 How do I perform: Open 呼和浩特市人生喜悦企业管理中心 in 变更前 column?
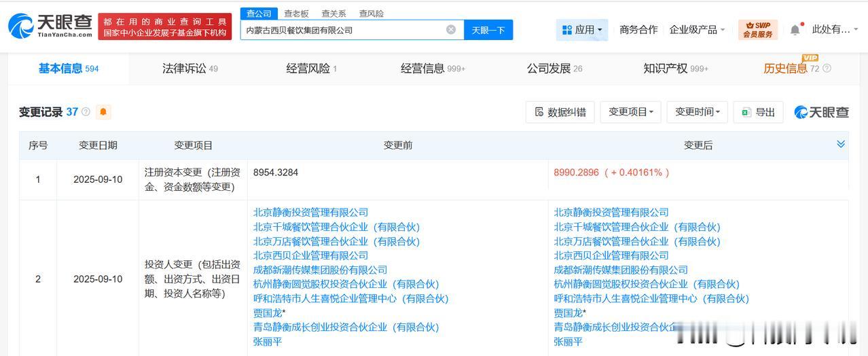click(350, 298)
